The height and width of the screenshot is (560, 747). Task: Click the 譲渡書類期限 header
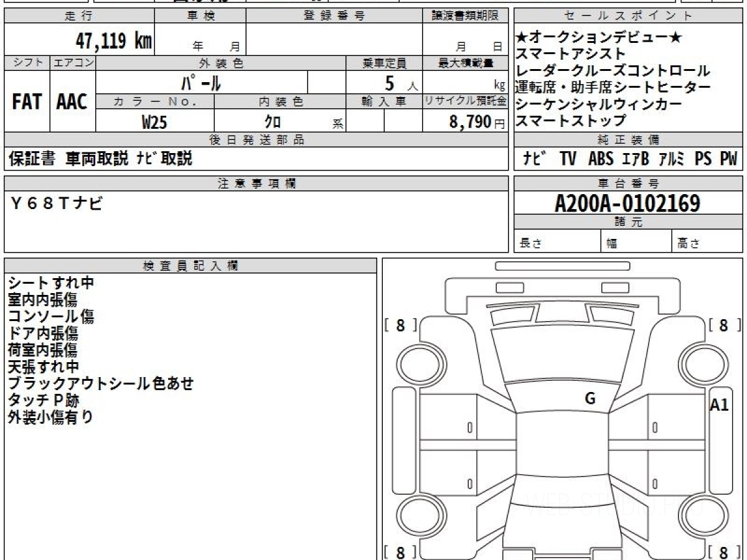coord(465,16)
